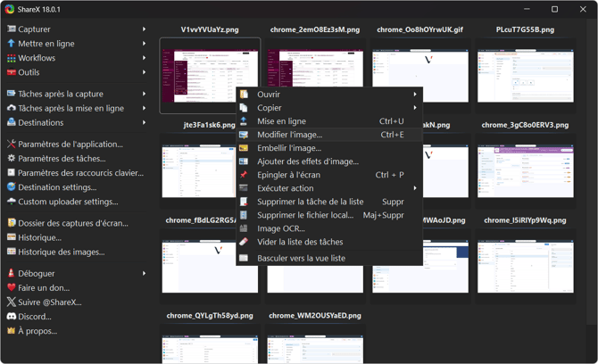The width and height of the screenshot is (598, 364).
Task: Expand the Déboguer submenu arrow
Action: click(x=144, y=273)
